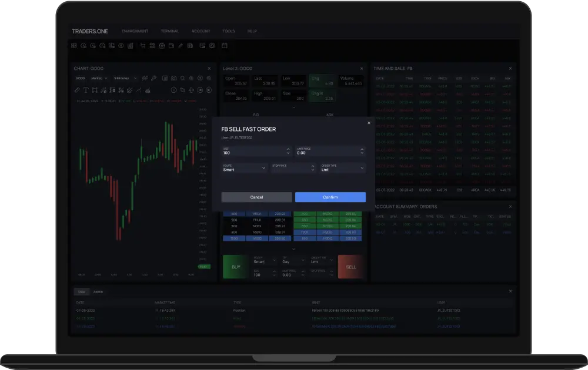Open the ENVIRONMENT menu

(136, 31)
